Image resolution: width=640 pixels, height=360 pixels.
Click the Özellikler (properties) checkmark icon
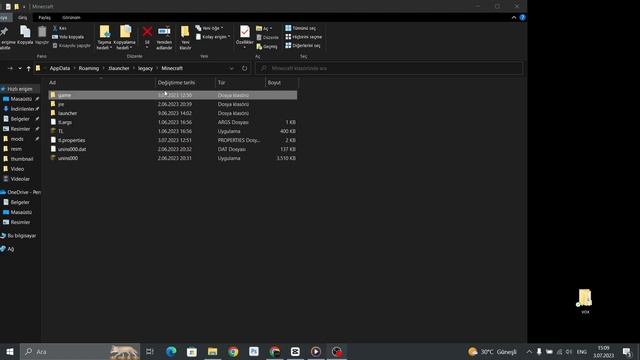tap(244, 32)
